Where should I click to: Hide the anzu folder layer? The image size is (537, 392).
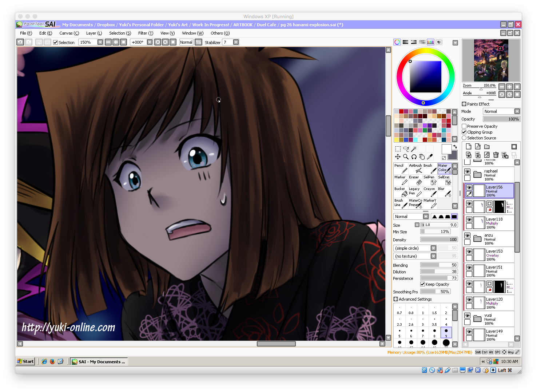click(468, 236)
